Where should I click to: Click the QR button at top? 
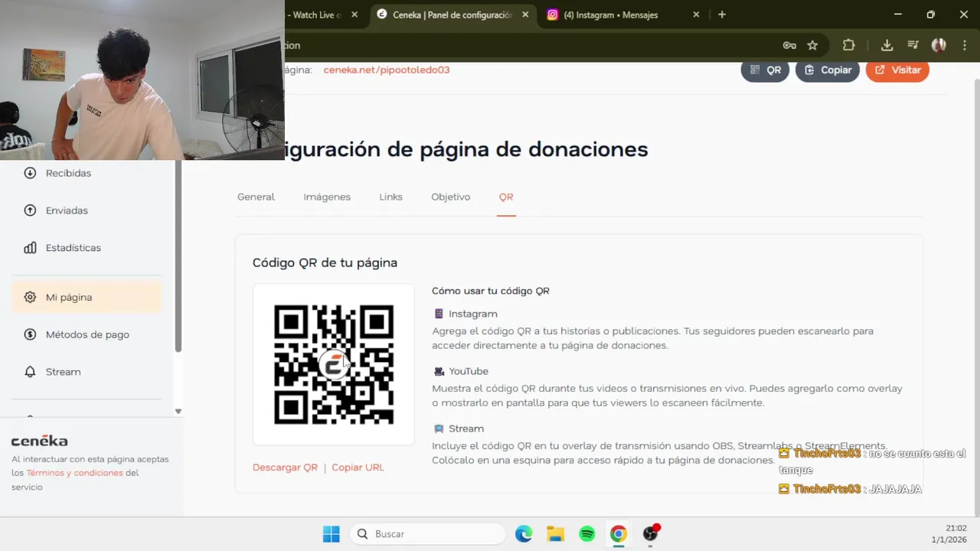coord(765,70)
